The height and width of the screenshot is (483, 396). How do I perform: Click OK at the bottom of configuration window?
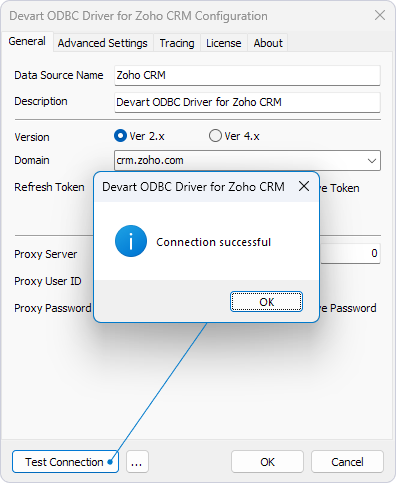pyautogui.click(x=267, y=462)
